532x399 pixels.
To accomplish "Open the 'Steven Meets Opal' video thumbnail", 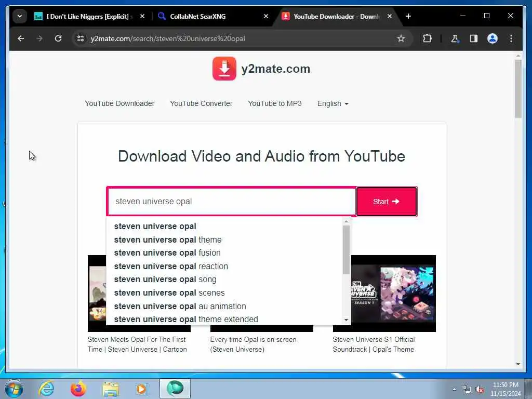I will click(97, 294).
